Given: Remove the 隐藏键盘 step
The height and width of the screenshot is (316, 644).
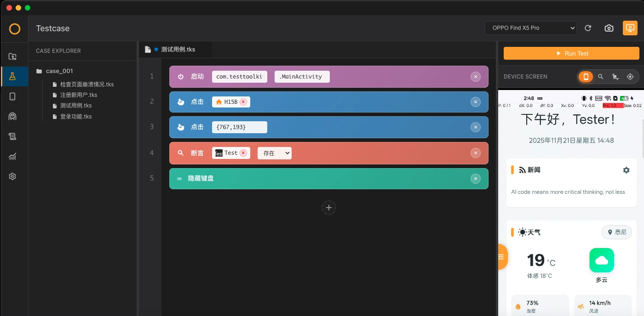Looking at the screenshot, I should coord(476,179).
